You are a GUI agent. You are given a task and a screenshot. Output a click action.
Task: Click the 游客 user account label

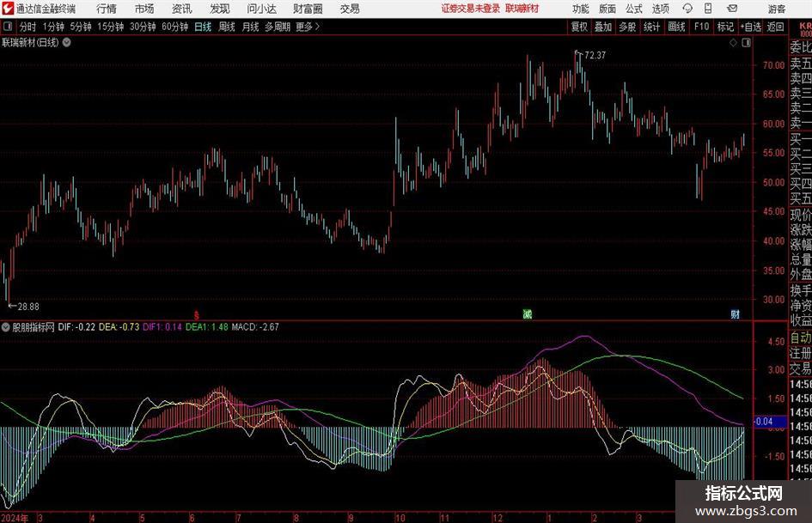click(777, 9)
